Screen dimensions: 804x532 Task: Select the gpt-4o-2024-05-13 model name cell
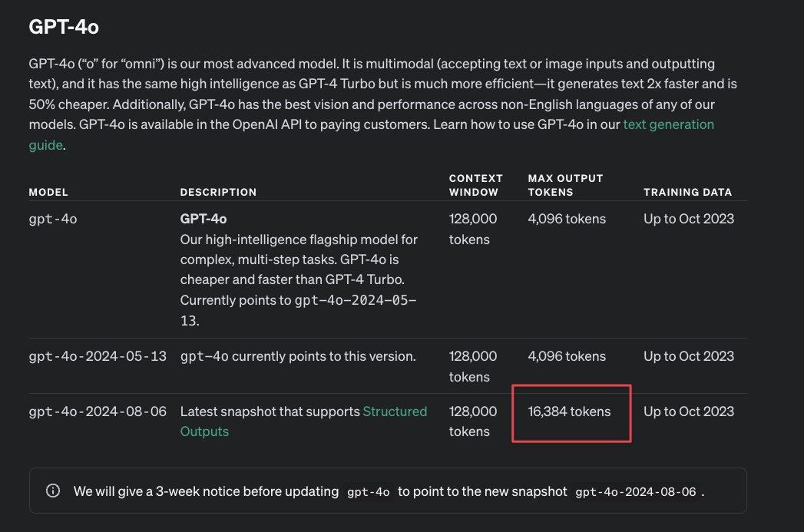point(98,356)
